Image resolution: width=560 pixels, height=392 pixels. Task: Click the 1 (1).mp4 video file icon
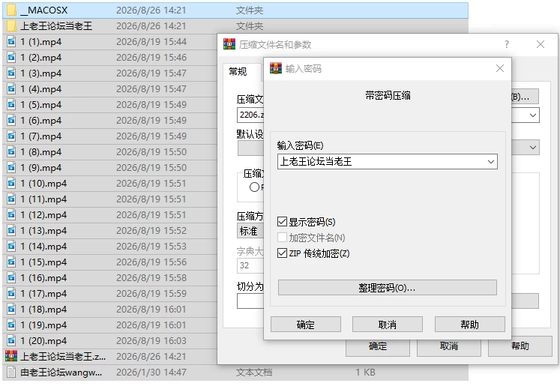tap(11, 42)
